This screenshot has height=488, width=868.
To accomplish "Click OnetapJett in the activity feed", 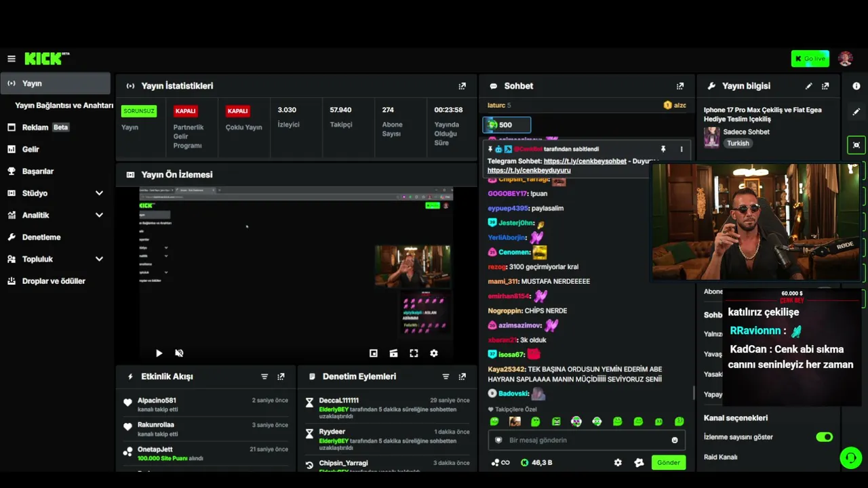I will (155, 449).
